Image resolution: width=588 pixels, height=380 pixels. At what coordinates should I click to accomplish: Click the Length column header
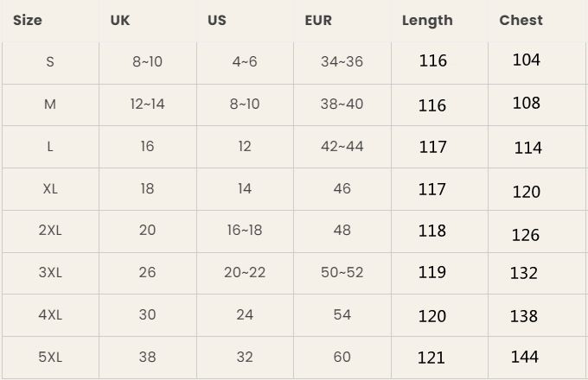coord(427,20)
